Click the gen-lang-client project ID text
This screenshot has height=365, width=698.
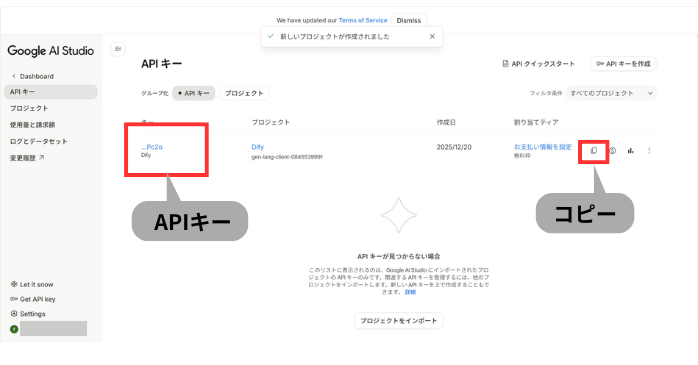[x=287, y=157]
